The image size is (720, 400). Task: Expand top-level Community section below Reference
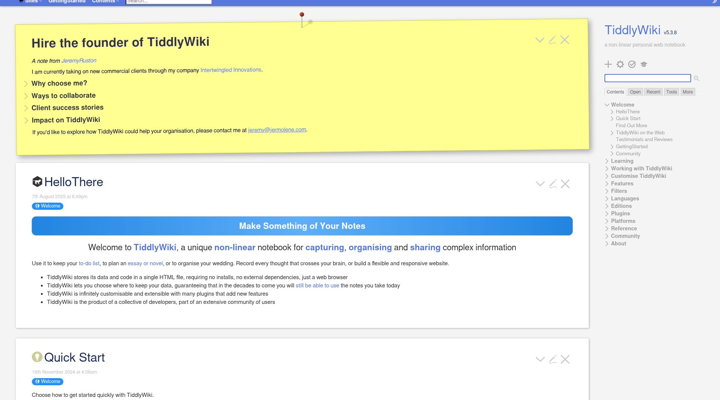click(607, 236)
